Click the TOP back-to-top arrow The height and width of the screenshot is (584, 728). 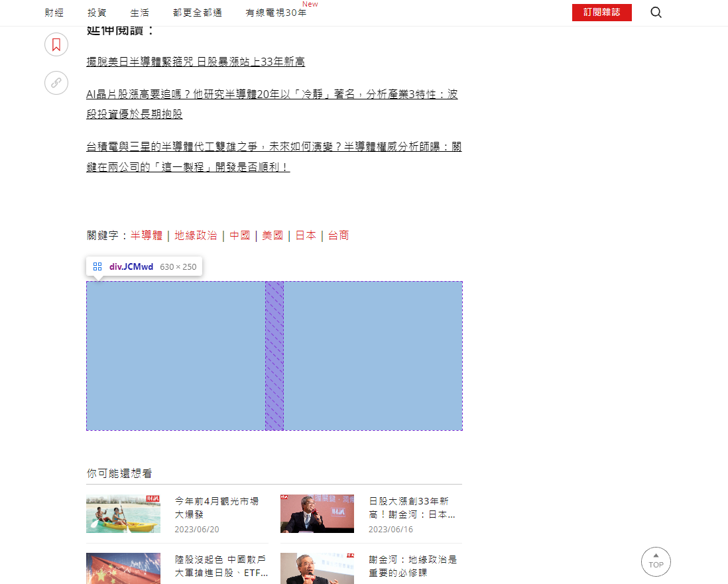[x=656, y=561]
